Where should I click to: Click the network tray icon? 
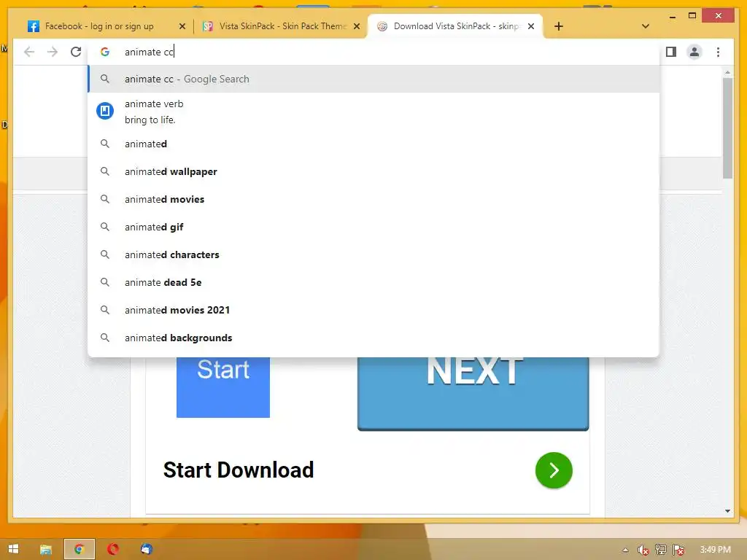661,550
